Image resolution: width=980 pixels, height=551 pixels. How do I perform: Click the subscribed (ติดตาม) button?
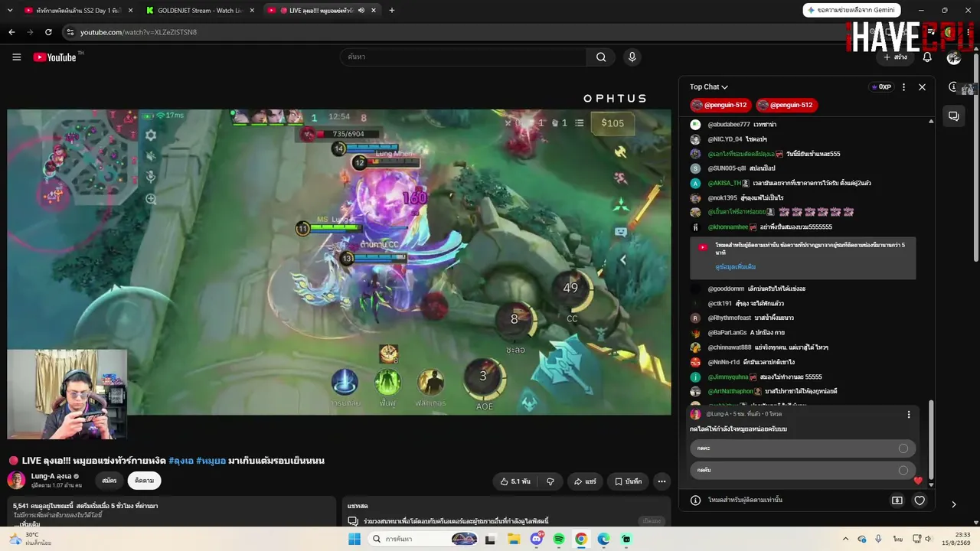point(144,481)
